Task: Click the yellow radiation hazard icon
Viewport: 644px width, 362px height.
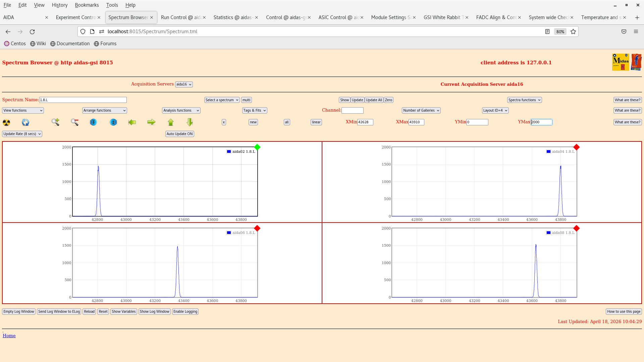Action: tap(6, 122)
